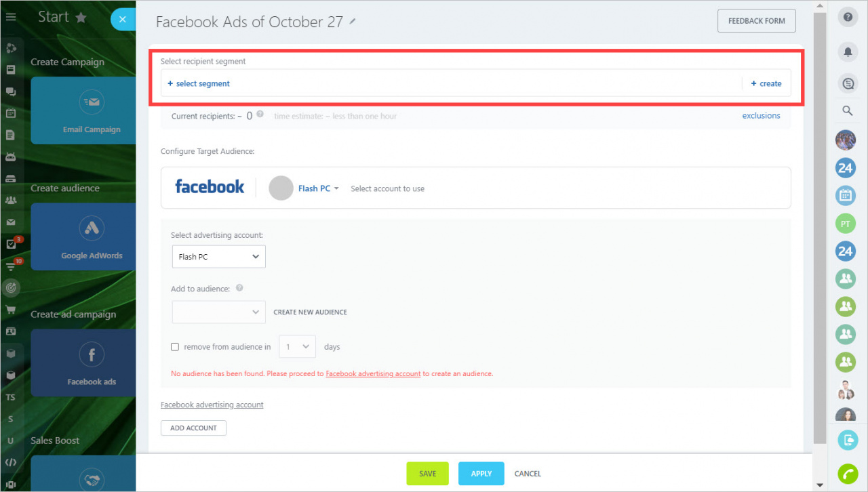The height and width of the screenshot is (492, 868).
Task: Click the star next to Start
Action: click(81, 18)
